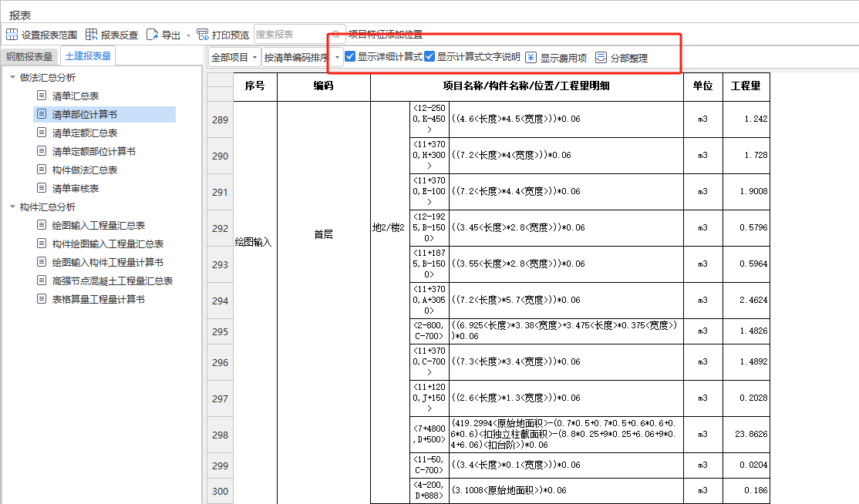Viewport: 859px width, 504px height.
Task: Open the dropdown arrow next to 导出
Action: 188,35
